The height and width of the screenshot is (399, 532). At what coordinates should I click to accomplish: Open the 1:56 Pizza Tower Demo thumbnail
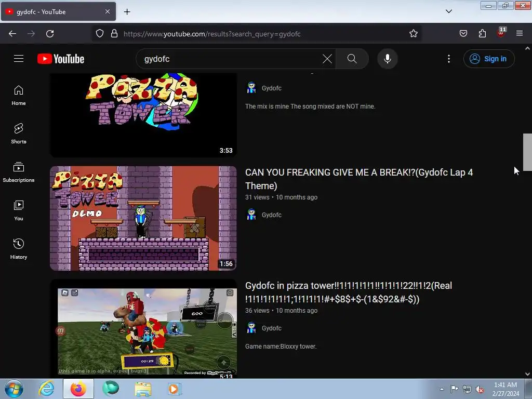coord(143,218)
